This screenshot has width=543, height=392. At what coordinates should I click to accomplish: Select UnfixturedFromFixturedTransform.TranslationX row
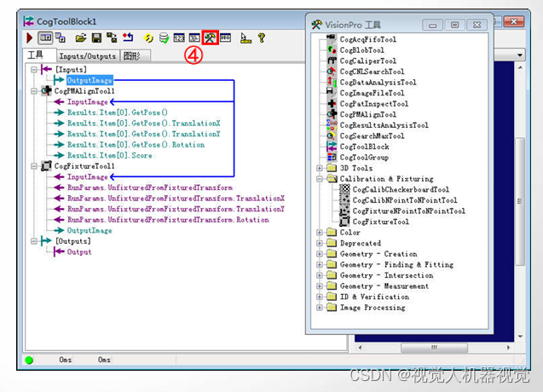click(176, 199)
